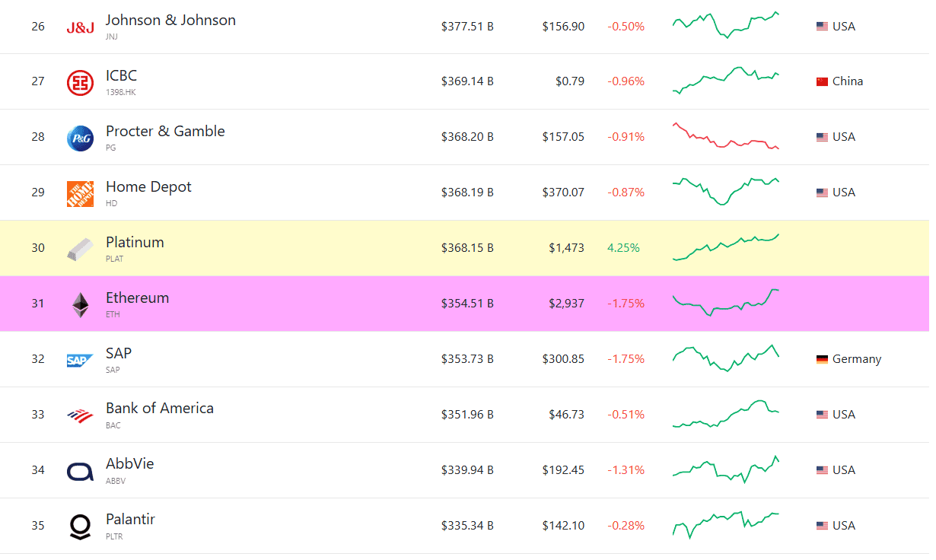This screenshot has width=936, height=560.
Task: Click the China flag in ICBC row
Action: (822, 81)
